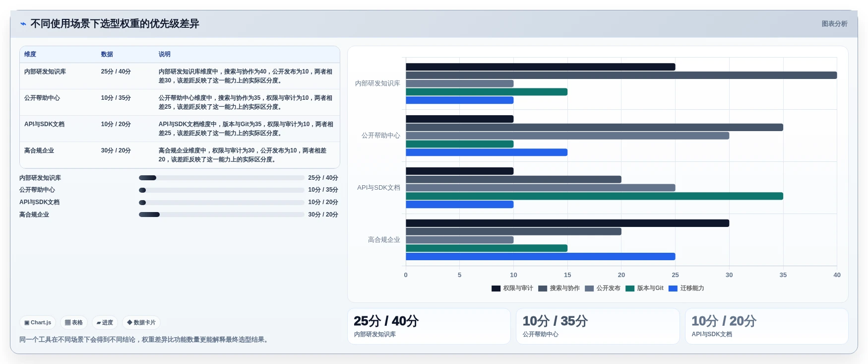The width and height of the screenshot is (868, 364).
Task: Click the table value 30分 / 20分
Action: [116, 150]
